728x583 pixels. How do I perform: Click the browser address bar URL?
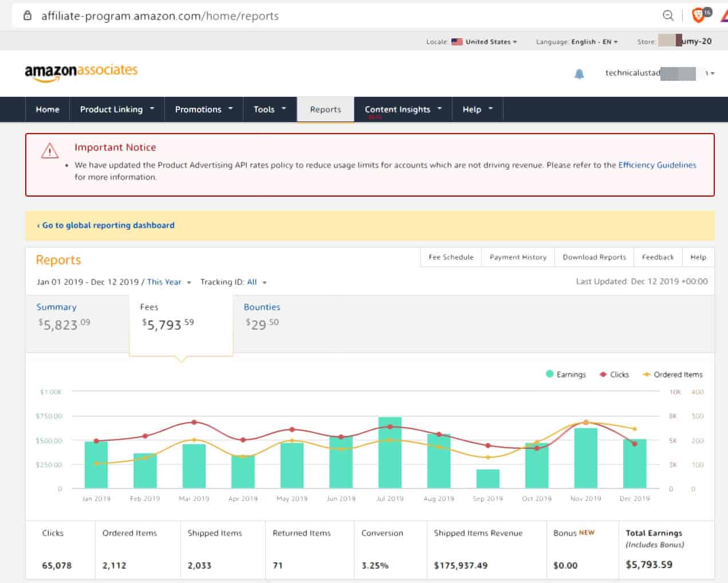tap(160, 16)
